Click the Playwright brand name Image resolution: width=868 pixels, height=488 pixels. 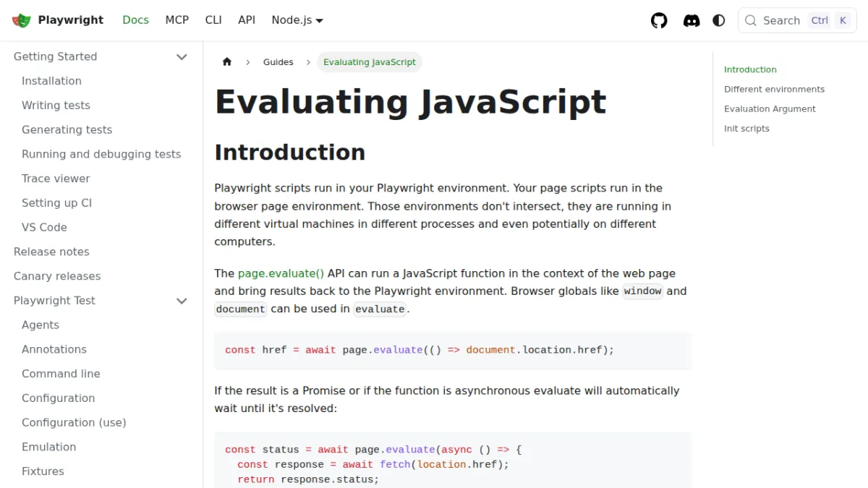(x=71, y=20)
